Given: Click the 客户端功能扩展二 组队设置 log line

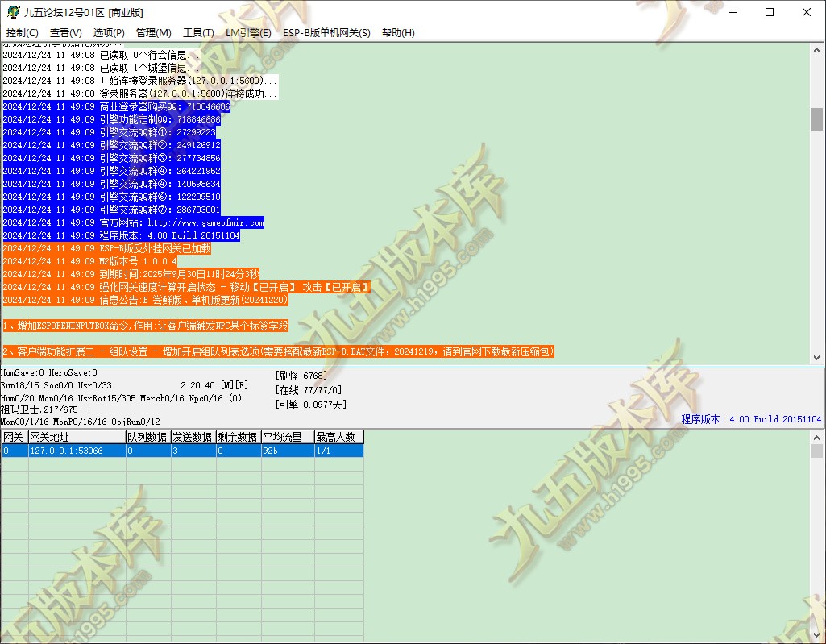Looking at the screenshot, I should [278, 351].
